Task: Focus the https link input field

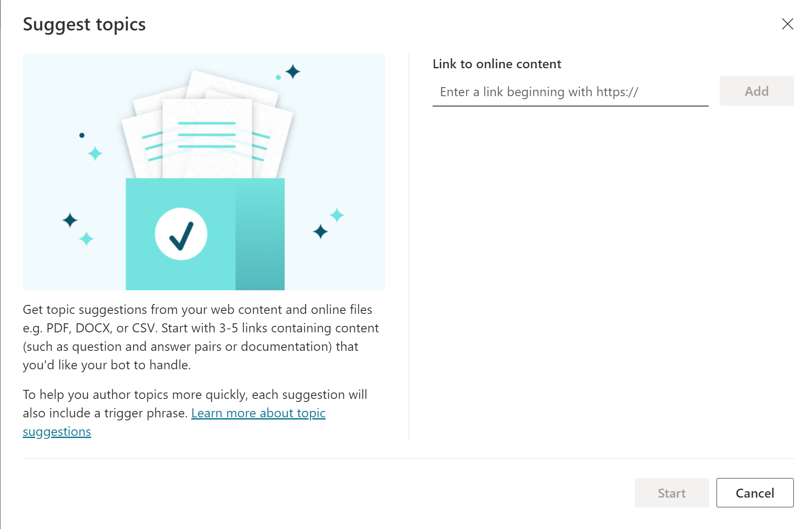Action: point(570,92)
